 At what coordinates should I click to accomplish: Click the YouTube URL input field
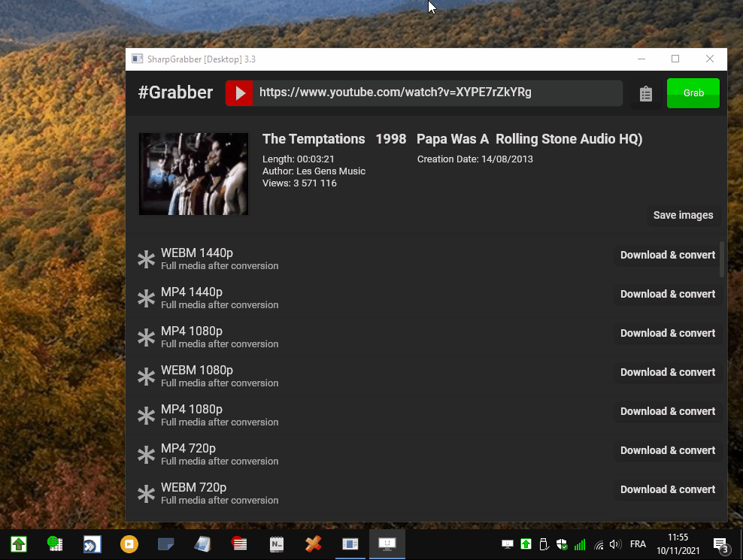click(438, 93)
